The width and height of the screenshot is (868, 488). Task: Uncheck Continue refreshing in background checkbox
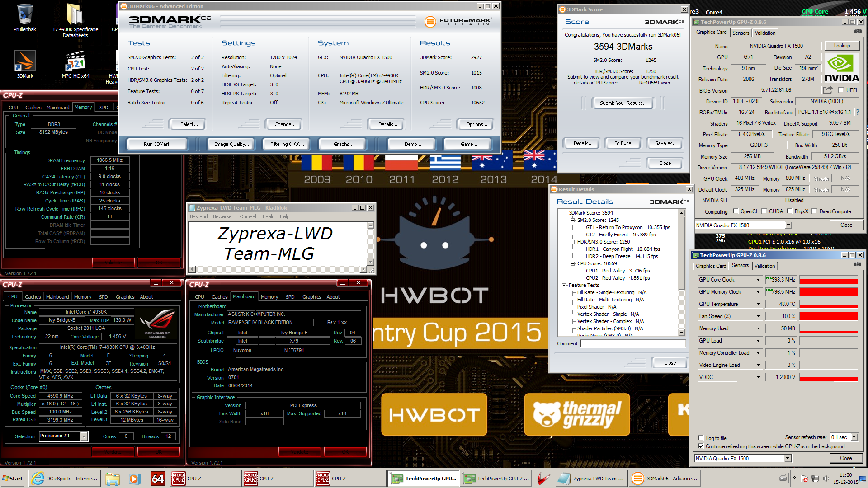(x=701, y=446)
